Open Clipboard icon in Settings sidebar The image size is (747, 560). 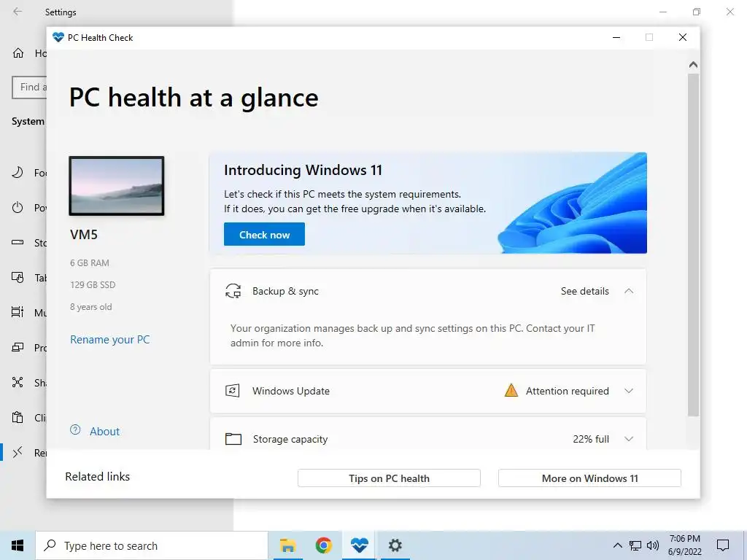(x=18, y=418)
